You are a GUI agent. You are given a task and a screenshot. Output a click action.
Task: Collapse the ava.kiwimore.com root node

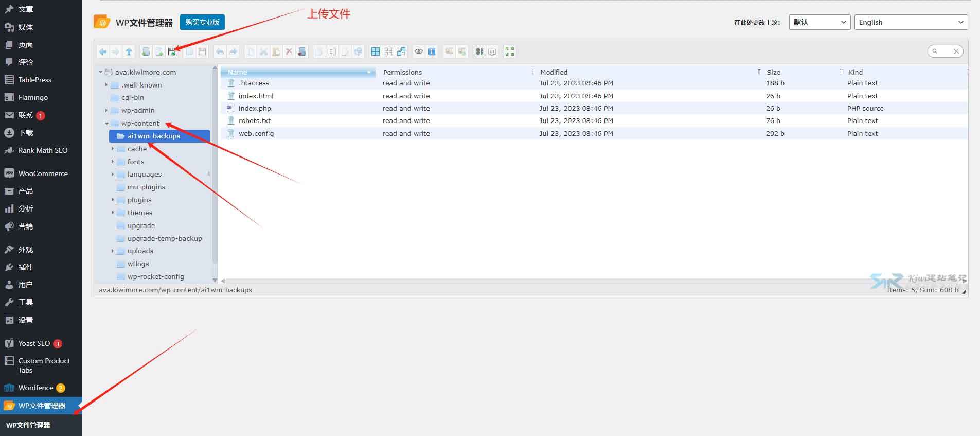click(x=100, y=72)
